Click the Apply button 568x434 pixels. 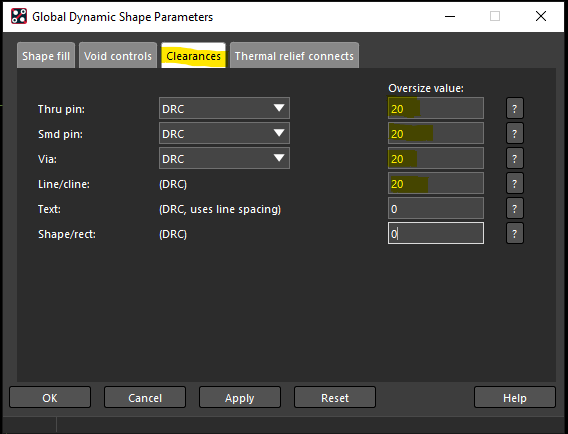point(240,397)
